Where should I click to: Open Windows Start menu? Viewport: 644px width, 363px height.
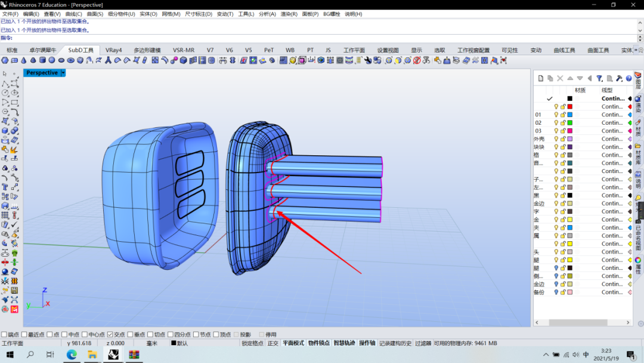[10, 355]
